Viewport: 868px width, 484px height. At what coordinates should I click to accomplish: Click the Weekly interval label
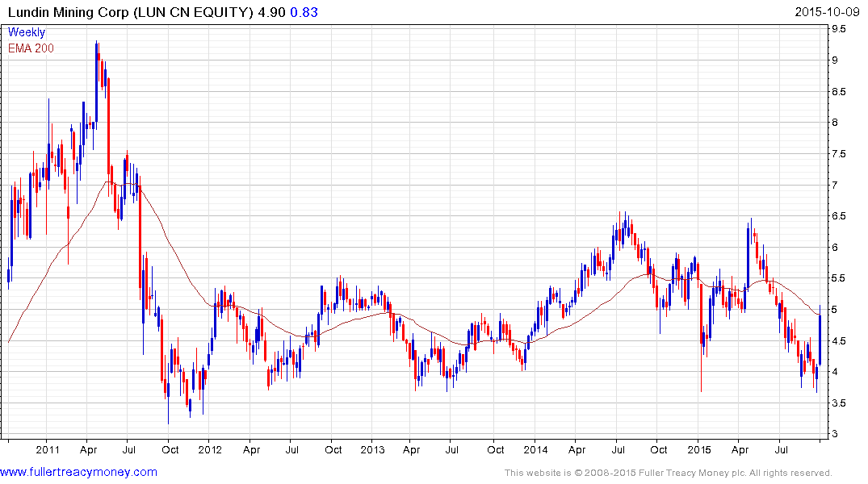pyautogui.click(x=27, y=32)
